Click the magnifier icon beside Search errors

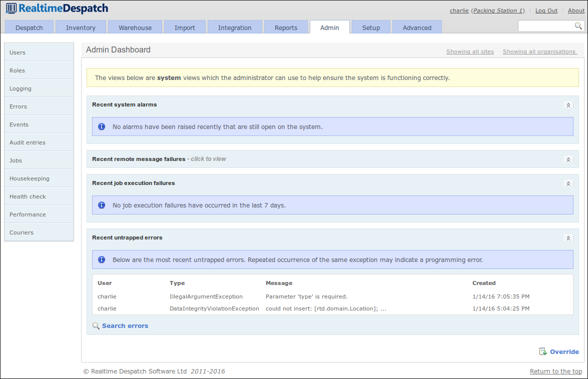(x=96, y=326)
